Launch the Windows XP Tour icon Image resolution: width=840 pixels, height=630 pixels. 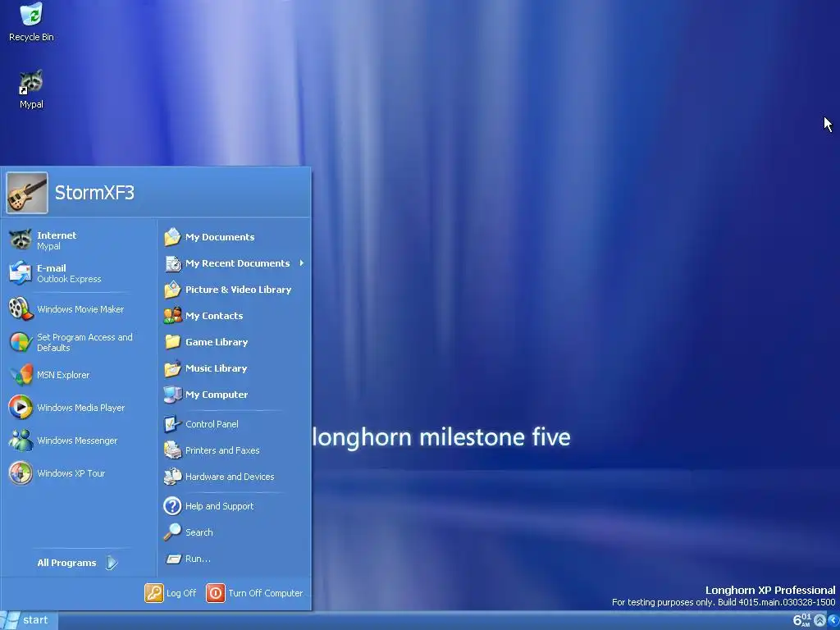tap(21, 473)
